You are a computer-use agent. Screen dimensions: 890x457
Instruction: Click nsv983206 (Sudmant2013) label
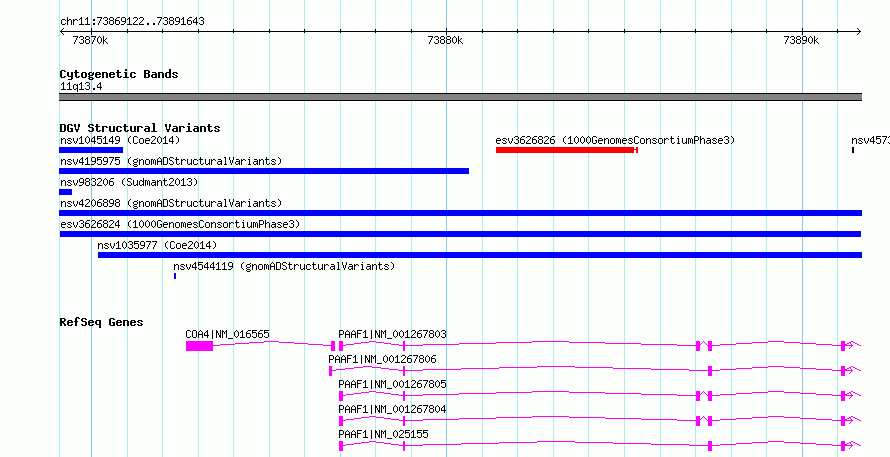(129, 182)
